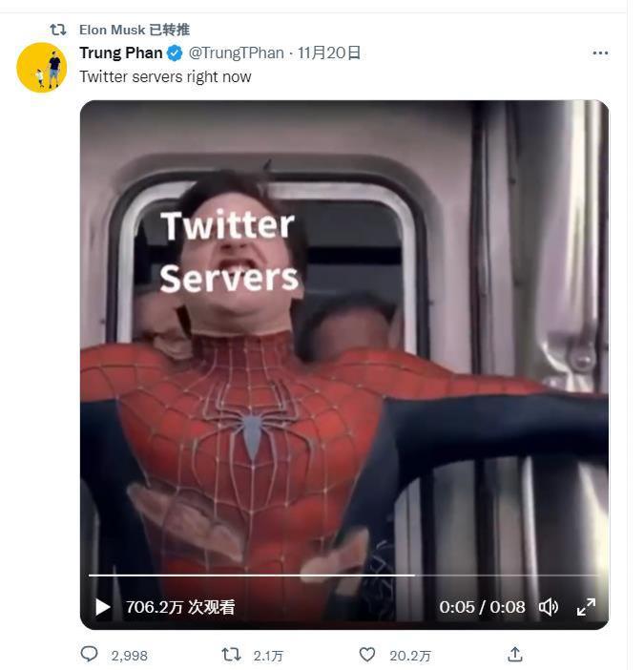Click the 11月20日 tweet date
Screen dimensions: 644x670
point(329,53)
